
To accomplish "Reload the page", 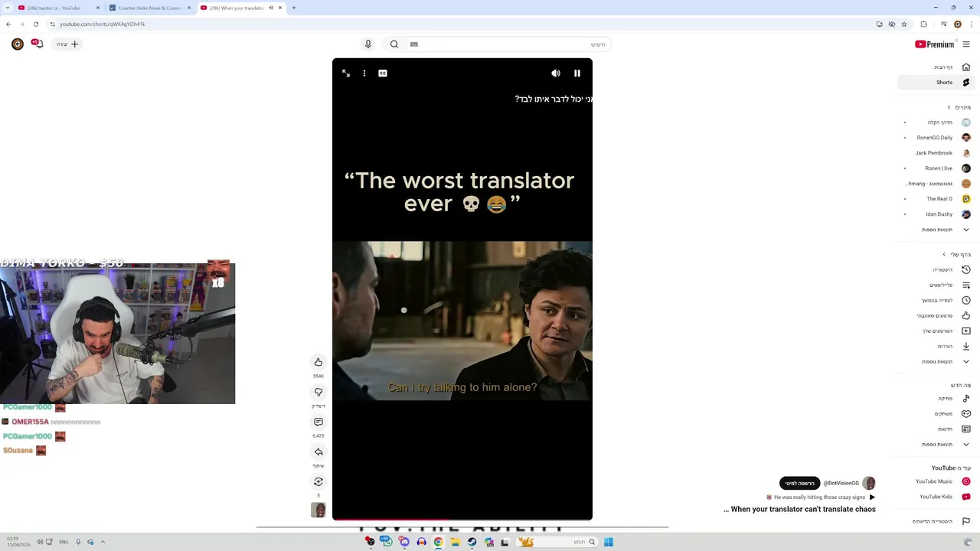I will pyautogui.click(x=35, y=24).
